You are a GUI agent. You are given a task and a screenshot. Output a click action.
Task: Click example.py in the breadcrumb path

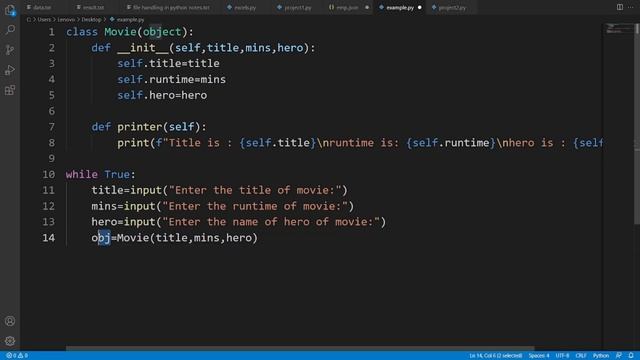[x=130, y=20]
